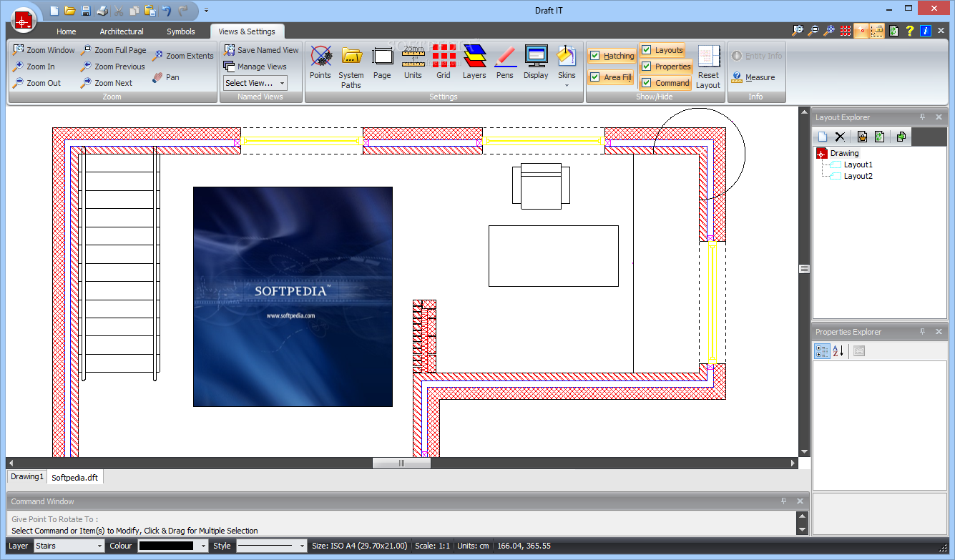Sort properties alphabetically in Properties Explorer

pyautogui.click(x=838, y=350)
